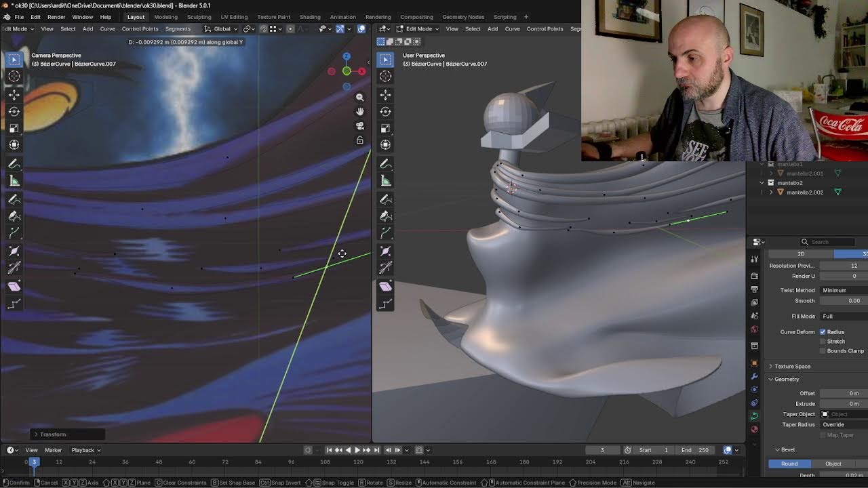Select the Object bevel mode button
868x488 pixels.
point(833,464)
